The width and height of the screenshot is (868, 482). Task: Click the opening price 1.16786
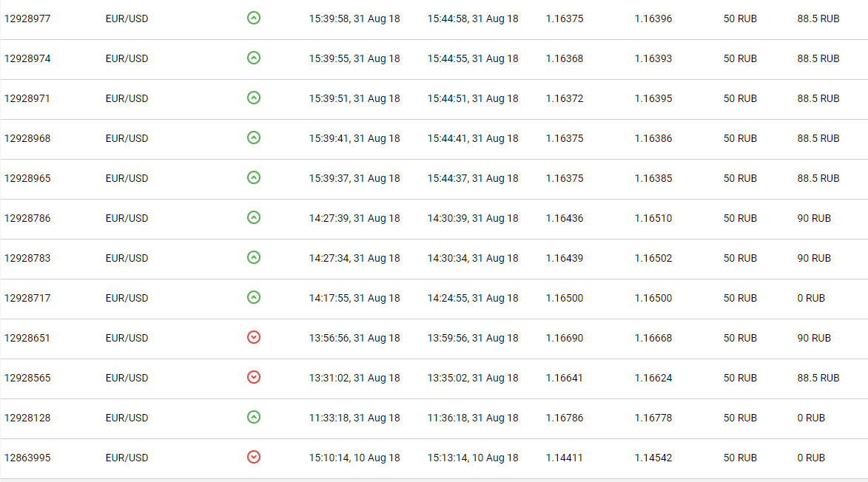(564, 418)
